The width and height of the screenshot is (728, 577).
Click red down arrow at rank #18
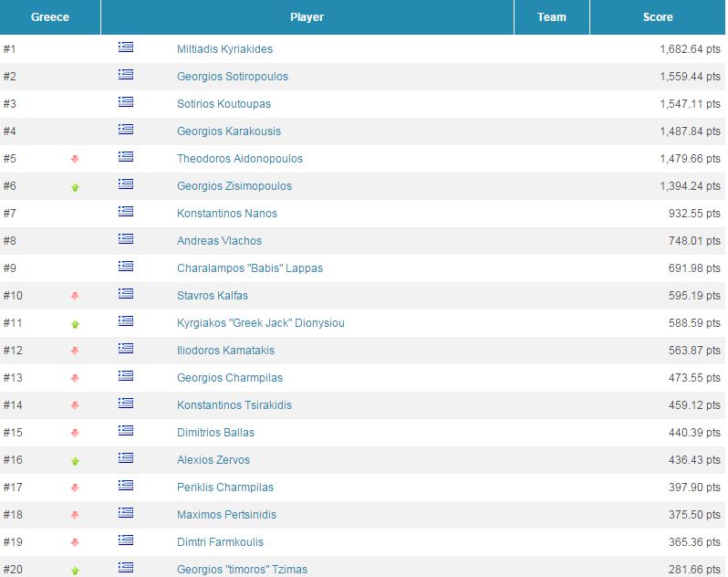75,515
